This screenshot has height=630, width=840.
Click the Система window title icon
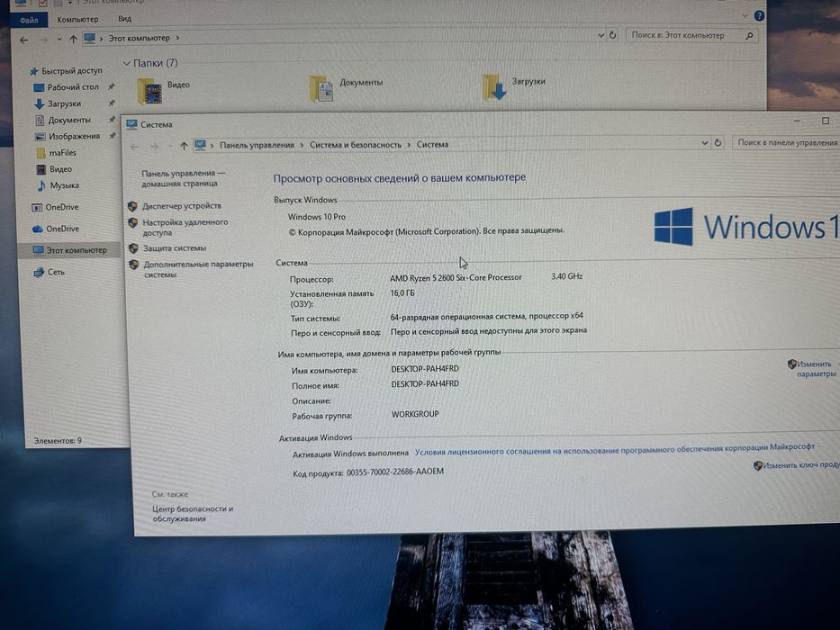click(x=131, y=124)
